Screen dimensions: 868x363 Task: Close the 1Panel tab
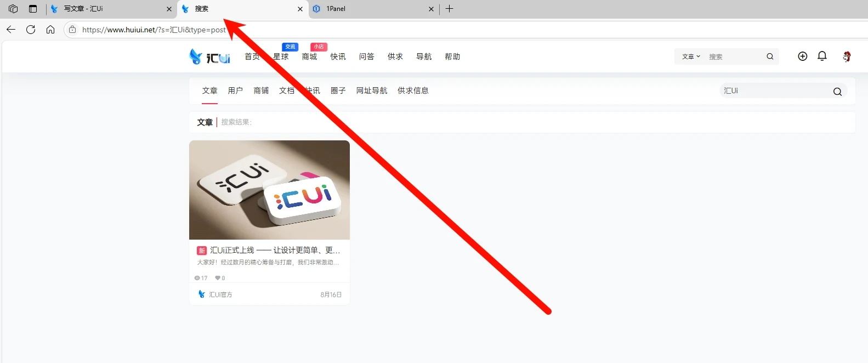(x=431, y=9)
